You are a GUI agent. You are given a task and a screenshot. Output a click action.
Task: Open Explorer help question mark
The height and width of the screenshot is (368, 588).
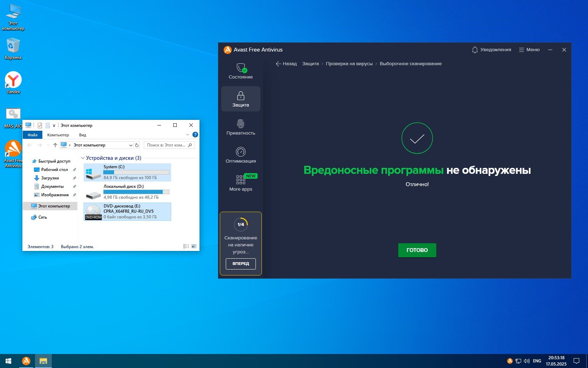(x=195, y=135)
